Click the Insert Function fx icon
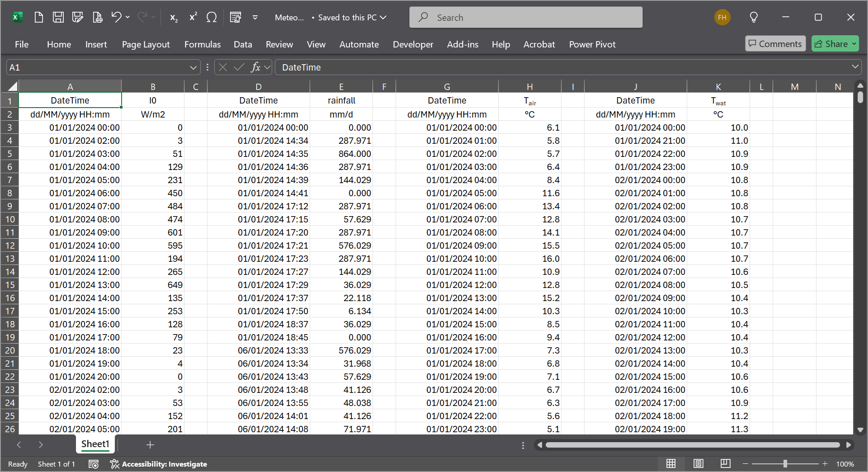The width and height of the screenshot is (868, 472). 255,67
